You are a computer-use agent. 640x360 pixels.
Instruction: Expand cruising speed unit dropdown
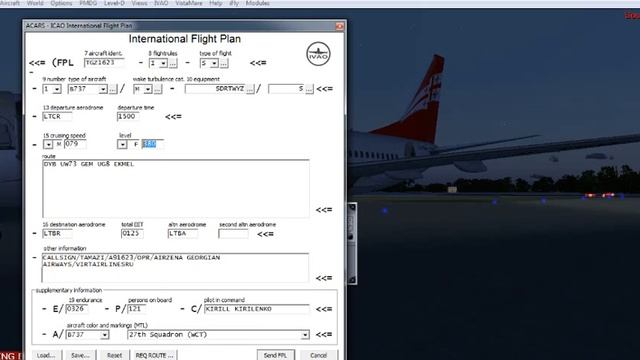(x=48, y=144)
